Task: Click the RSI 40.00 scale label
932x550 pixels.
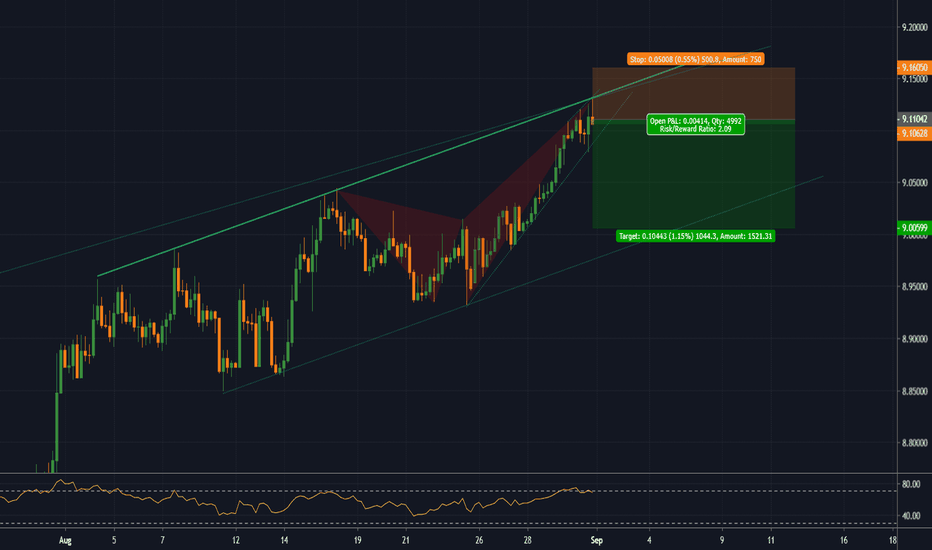Action: coord(911,516)
